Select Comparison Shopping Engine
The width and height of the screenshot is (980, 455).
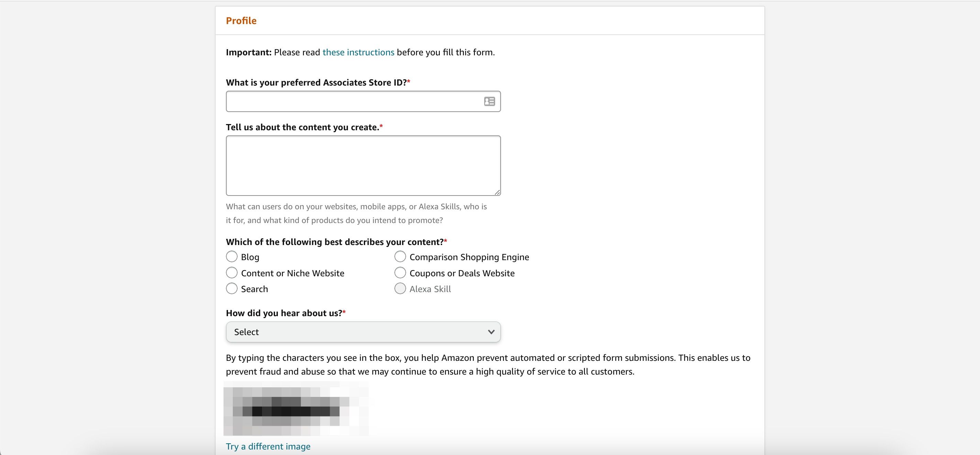click(x=400, y=257)
